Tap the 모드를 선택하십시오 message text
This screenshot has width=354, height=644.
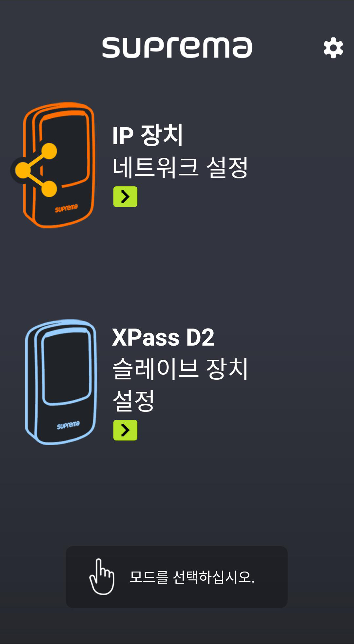pyautogui.click(x=192, y=577)
